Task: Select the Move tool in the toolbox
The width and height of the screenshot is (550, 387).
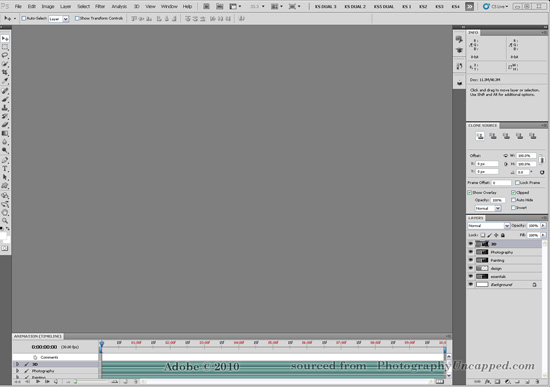Action: [5, 39]
